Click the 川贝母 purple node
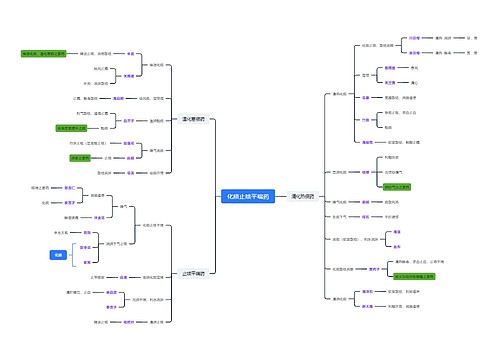The image size is (500, 360). click(414, 38)
